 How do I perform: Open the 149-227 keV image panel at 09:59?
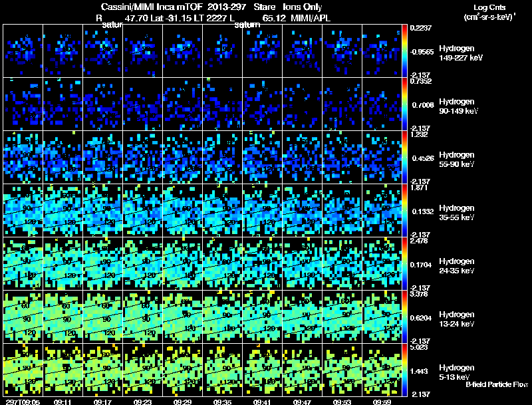(382, 51)
